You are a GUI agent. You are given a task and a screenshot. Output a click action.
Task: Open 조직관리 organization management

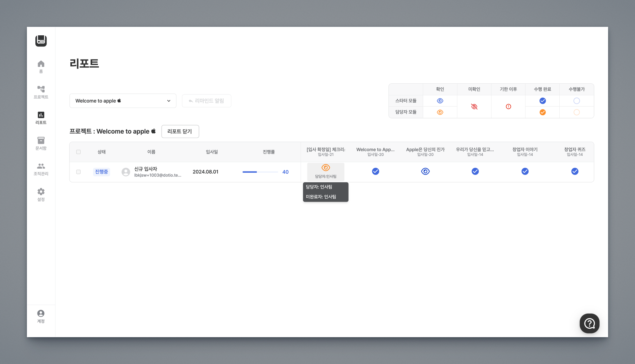point(41,169)
